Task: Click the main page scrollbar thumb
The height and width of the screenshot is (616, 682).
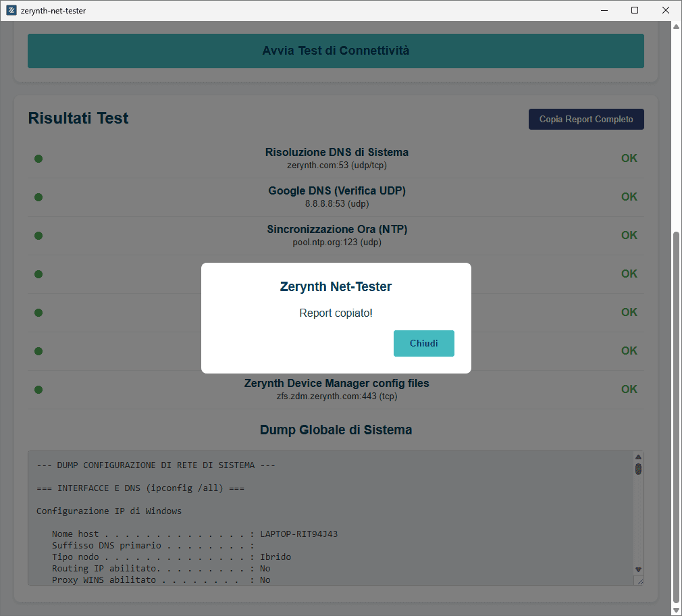Action: click(677, 417)
